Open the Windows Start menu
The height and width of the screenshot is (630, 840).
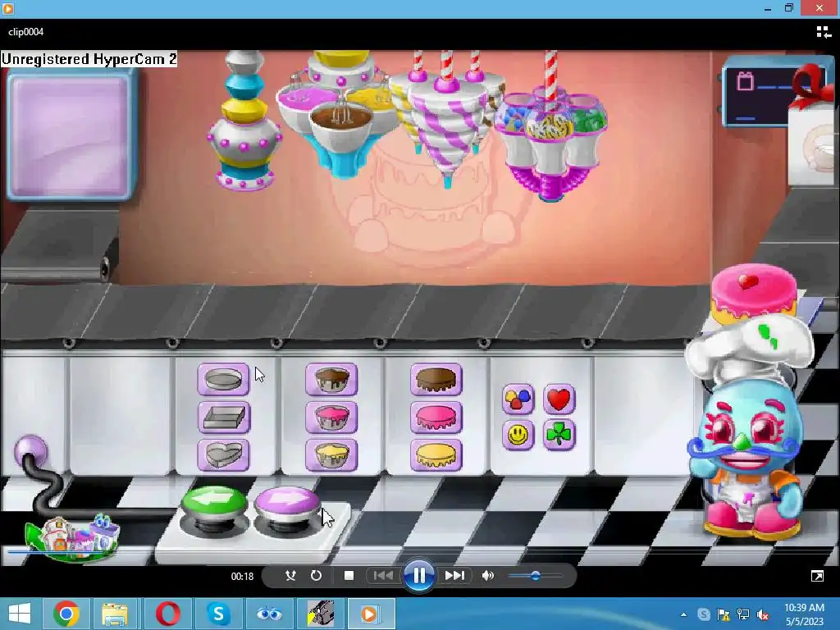pos(20,614)
